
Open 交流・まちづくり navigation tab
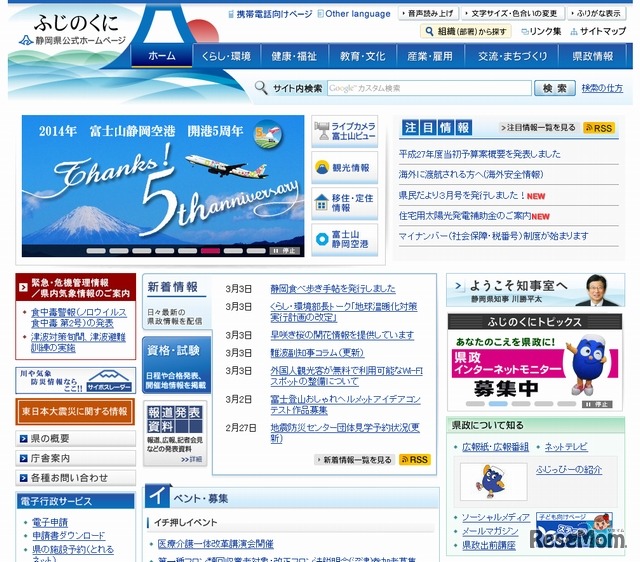(512, 56)
